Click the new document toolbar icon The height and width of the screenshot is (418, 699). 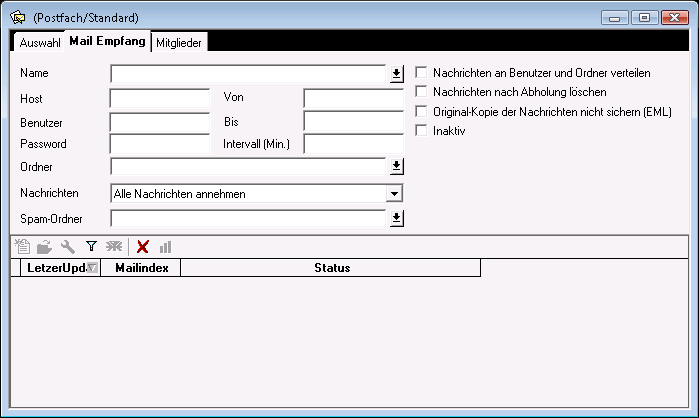pos(22,246)
